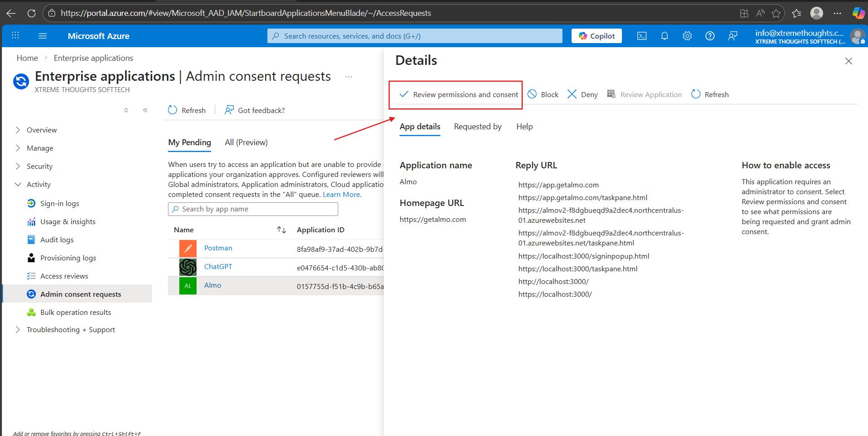Open the portal settings gear

tap(687, 35)
